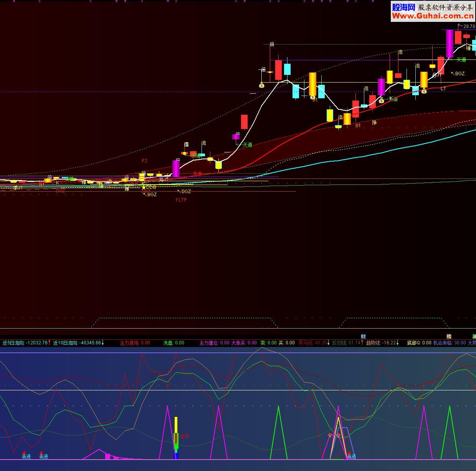The height and width of the screenshot is (471, 476).
Task: Click the money bag icon just above the LT label
Action: [424, 91]
